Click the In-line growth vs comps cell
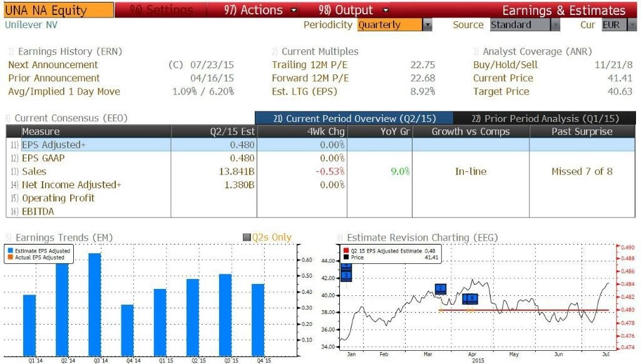The image size is (641, 364). point(471,171)
